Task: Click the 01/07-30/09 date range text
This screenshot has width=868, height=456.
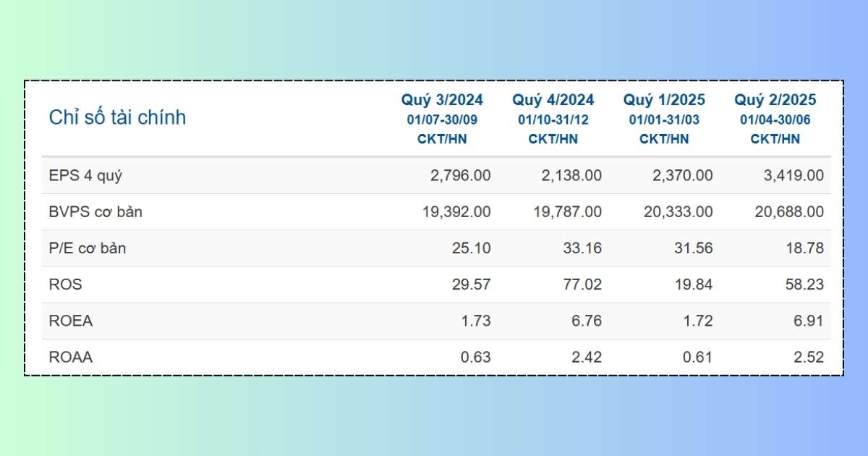Action: 442,120
